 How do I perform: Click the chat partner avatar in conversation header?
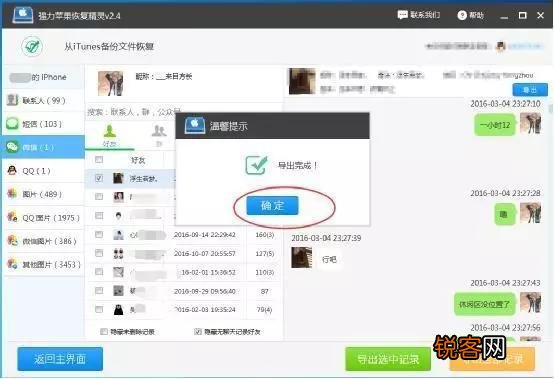(x=302, y=81)
